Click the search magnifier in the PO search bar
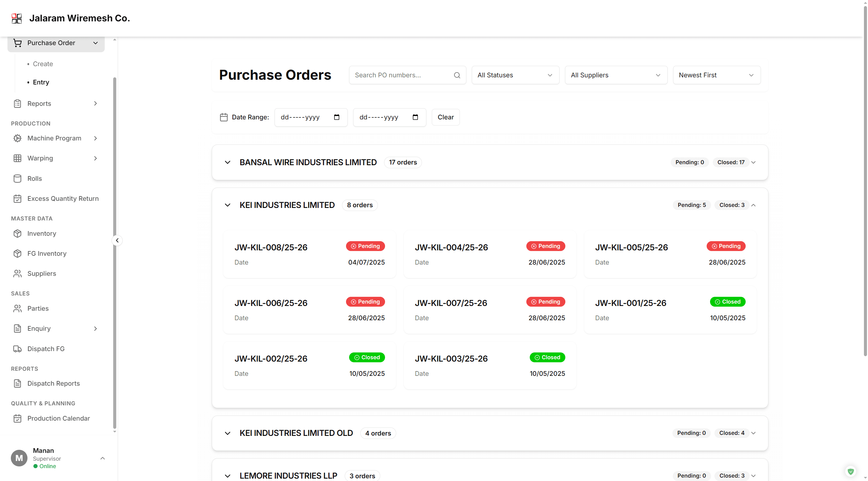The width and height of the screenshot is (868, 481). [457, 75]
